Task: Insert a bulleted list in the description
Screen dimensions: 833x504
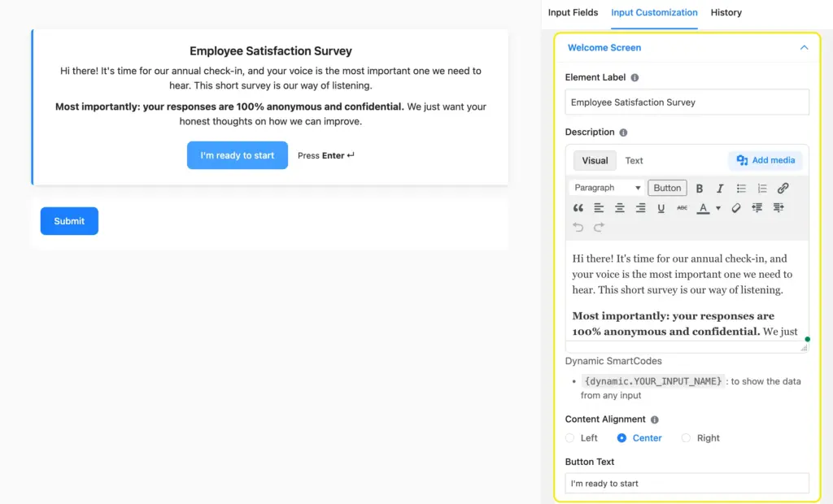Action: pyautogui.click(x=742, y=188)
